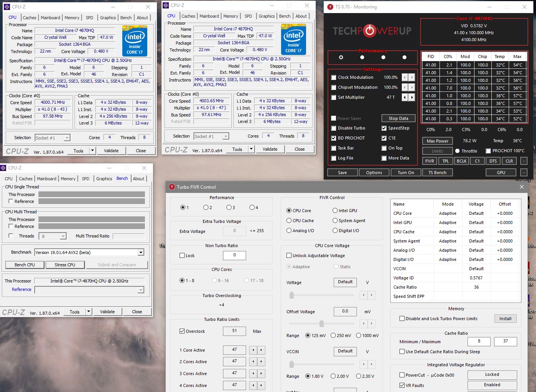Expand the Benchmark version dropdown
Viewport: 536px width, 392px height.
click(x=141, y=252)
